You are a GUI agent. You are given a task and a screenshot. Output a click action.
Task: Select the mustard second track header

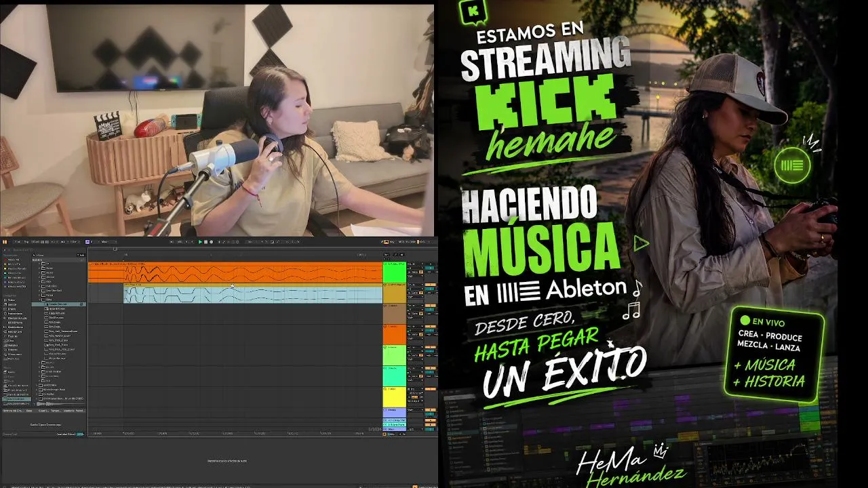point(394,293)
